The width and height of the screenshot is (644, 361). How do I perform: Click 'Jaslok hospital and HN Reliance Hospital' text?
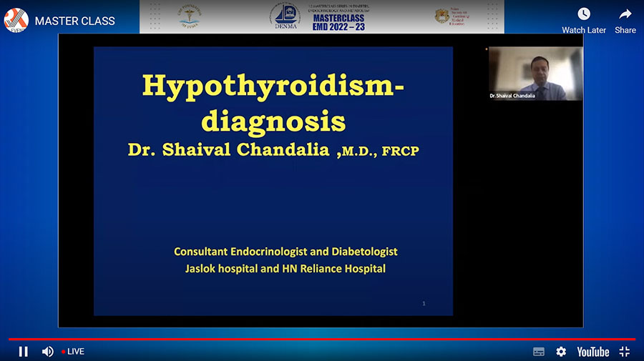point(286,269)
